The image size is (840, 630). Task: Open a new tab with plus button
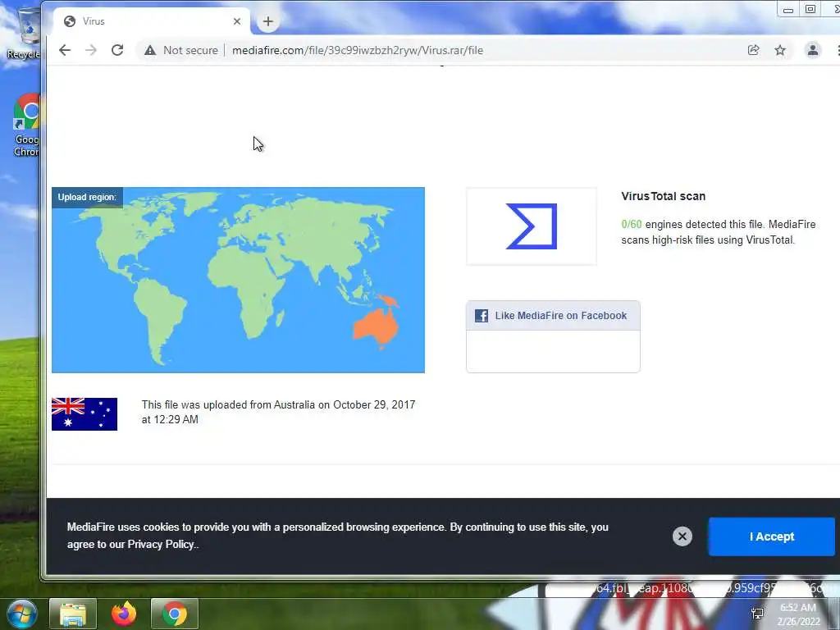[268, 21]
